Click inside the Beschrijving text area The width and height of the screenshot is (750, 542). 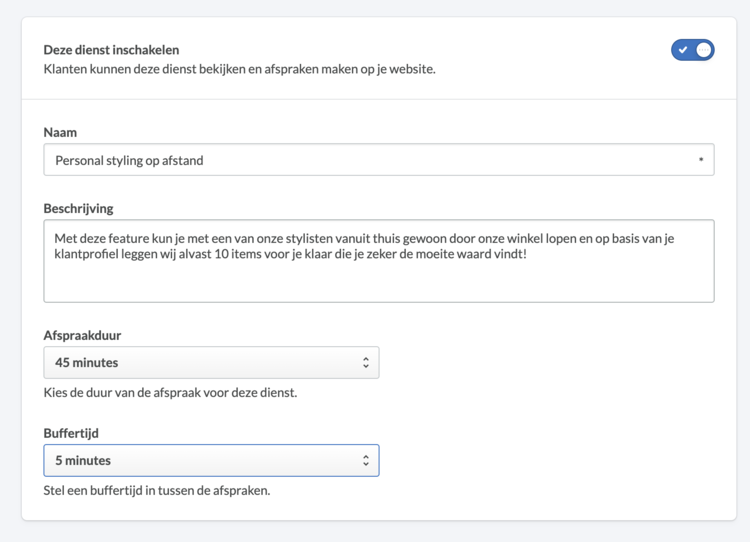[379, 261]
